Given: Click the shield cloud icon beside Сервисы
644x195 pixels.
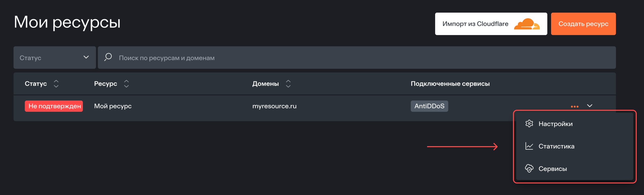Looking at the screenshot, I should pos(529,168).
